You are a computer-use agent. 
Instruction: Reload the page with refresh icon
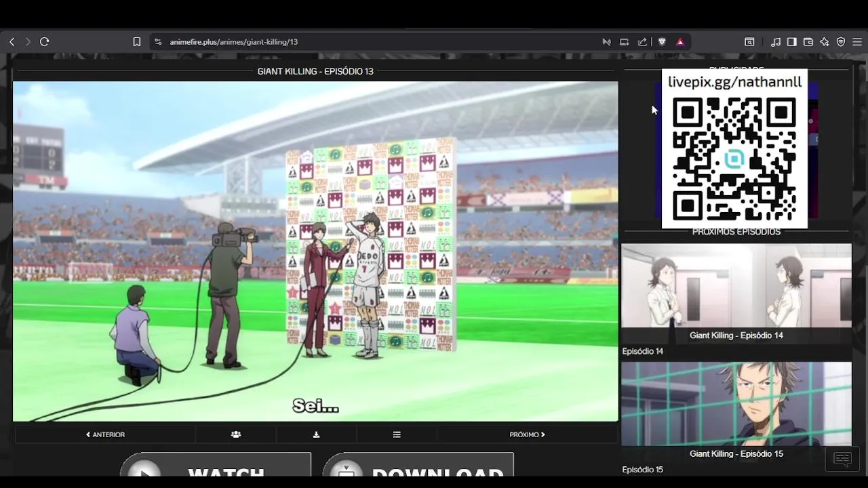pos(45,42)
